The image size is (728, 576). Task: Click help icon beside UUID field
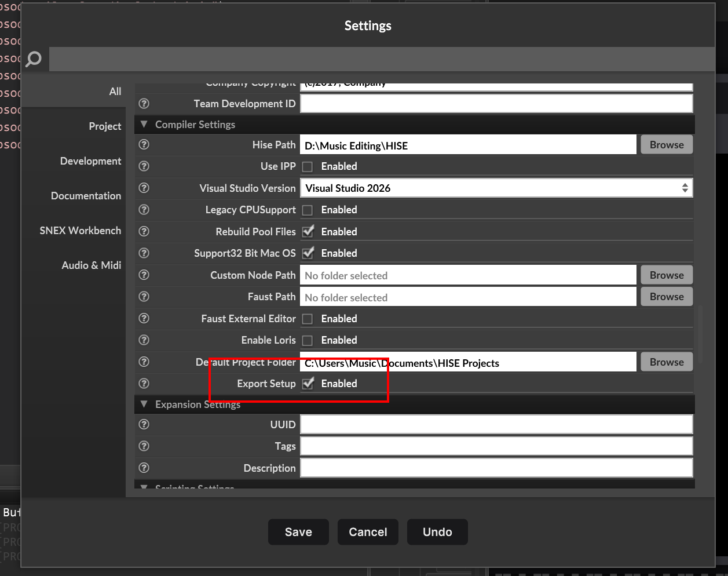(x=144, y=424)
